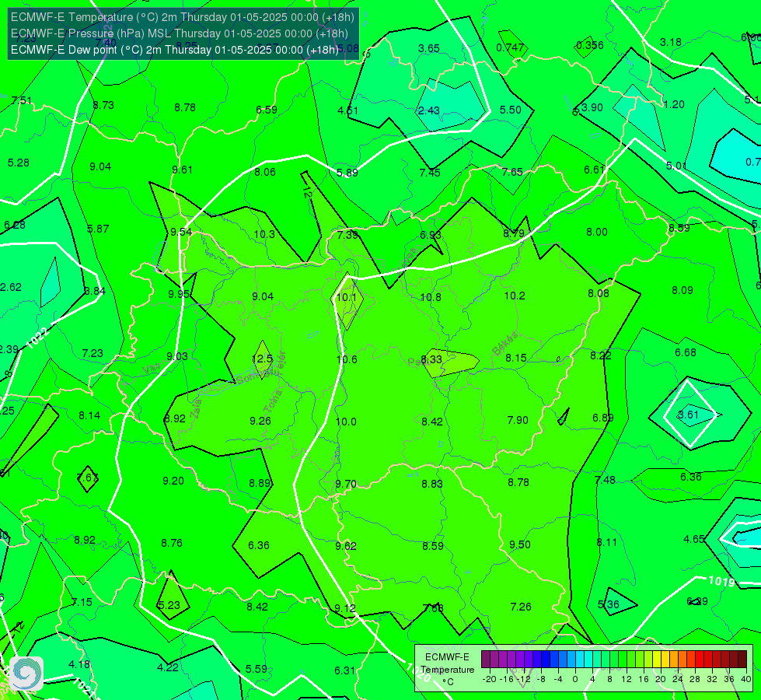Click the 0.747 temperature value

[510, 47]
